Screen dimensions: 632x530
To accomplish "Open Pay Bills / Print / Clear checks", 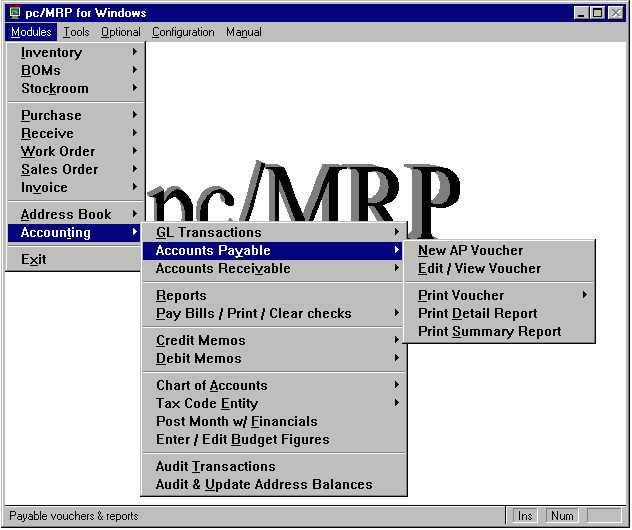I will pyautogui.click(x=274, y=313).
